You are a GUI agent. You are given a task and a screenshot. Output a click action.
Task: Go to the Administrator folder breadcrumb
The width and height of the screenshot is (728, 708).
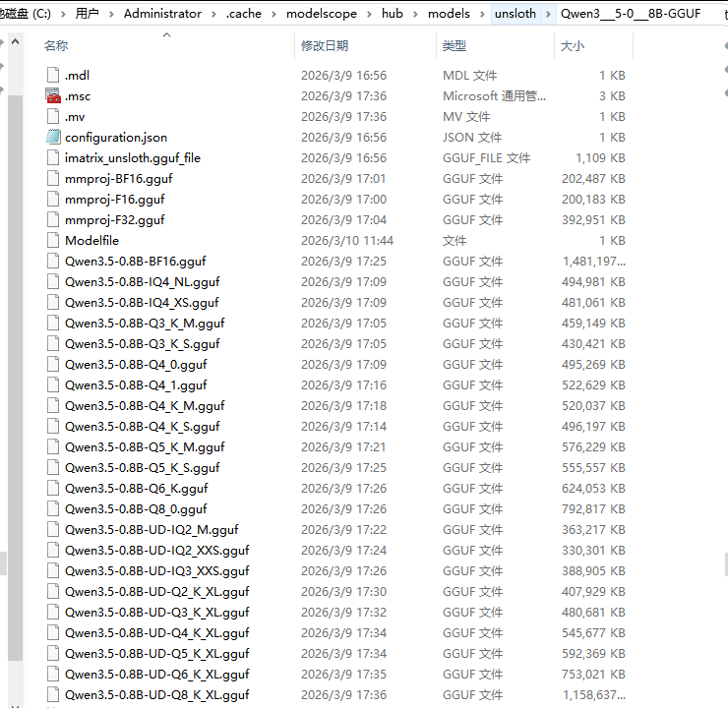pos(162,14)
